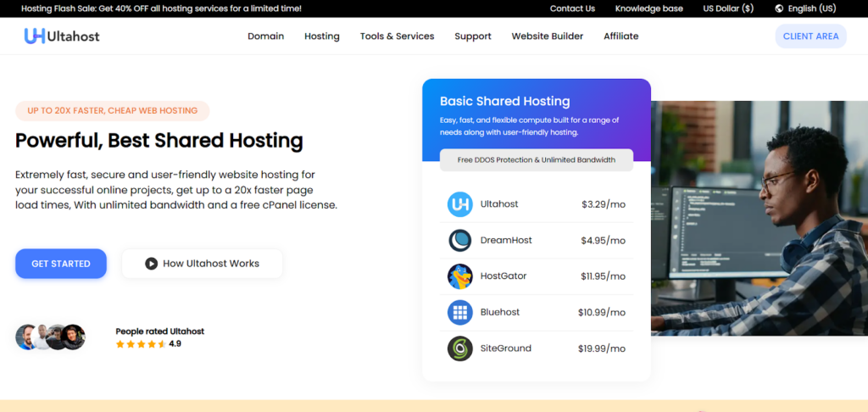Click the Ultahost logo in header
Image resolution: width=868 pixels, height=412 pixels.
point(62,36)
